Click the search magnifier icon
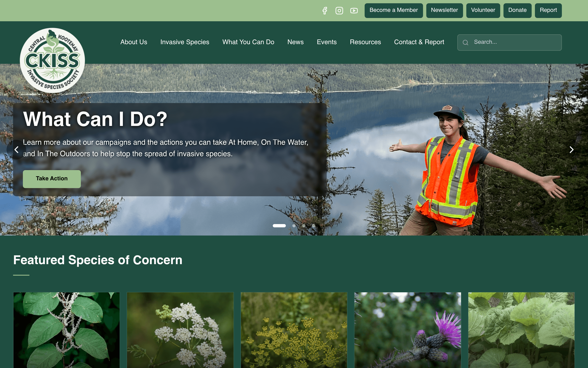Screen dimensions: 588x368 [465, 43]
